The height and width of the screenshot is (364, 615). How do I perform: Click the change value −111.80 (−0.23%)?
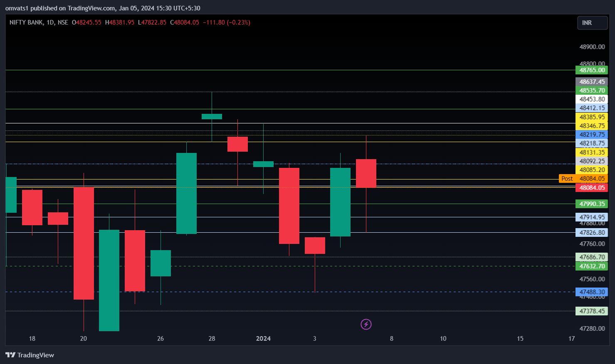click(x=227, y=22)
